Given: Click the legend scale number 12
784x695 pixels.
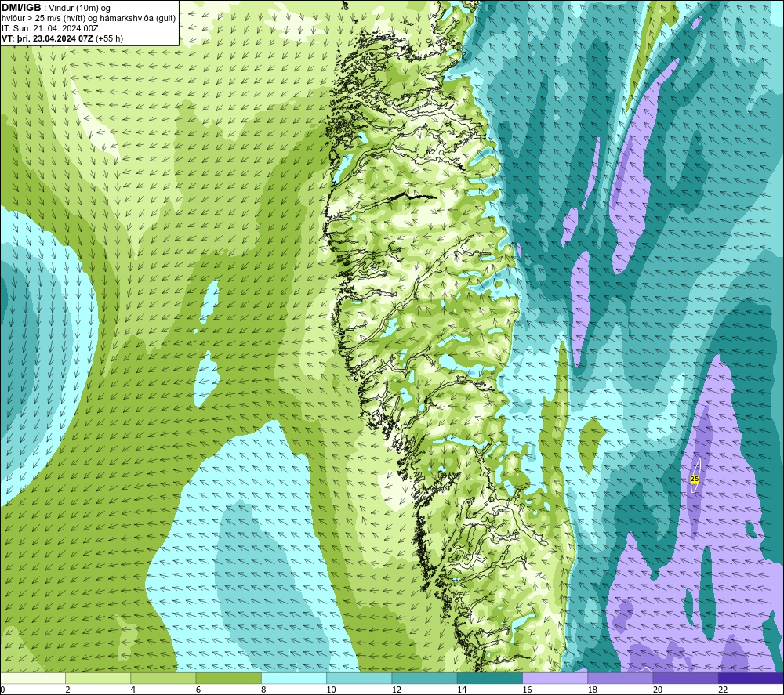Looking at the screenshot, I should (x=397, y=690).
